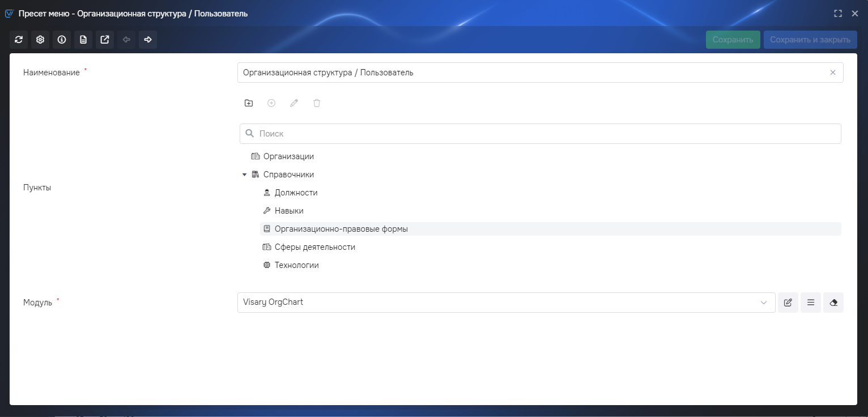This screenshot has width=868, height=417.
Task: Click the Visary OrgChart combo box value
Action: 273,302
